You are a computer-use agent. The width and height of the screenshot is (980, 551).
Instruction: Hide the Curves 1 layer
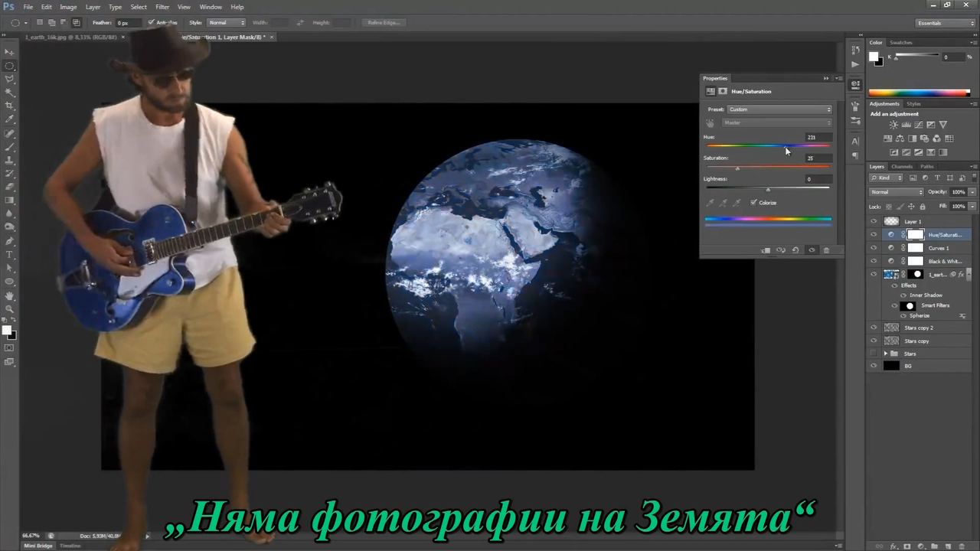pos(874,248)
